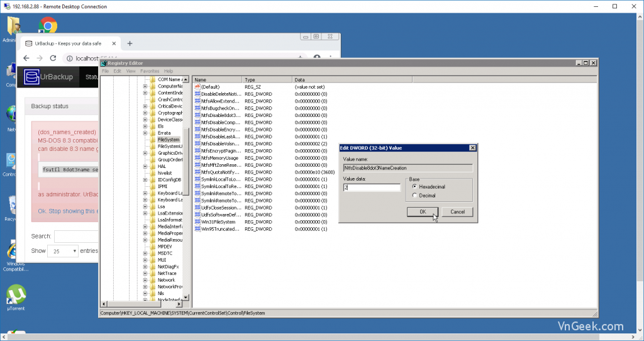644x341 pixels.
Task: Click the NtfsBugcheckOn... value icon
Action: [x=197, y=108]
